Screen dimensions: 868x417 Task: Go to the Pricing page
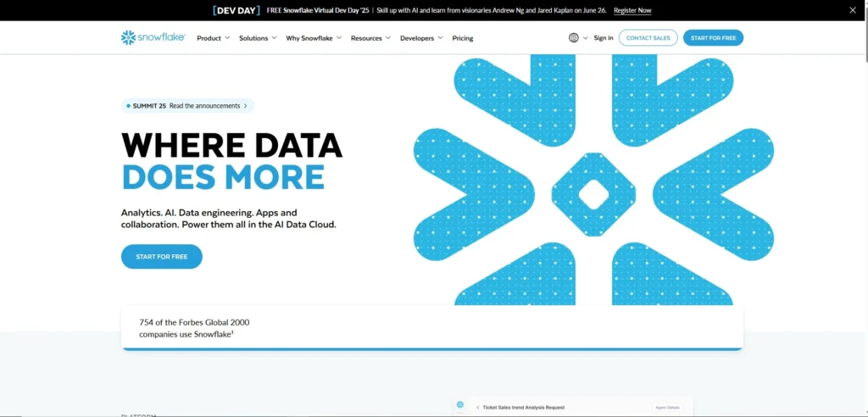click(x=462, y=38)
